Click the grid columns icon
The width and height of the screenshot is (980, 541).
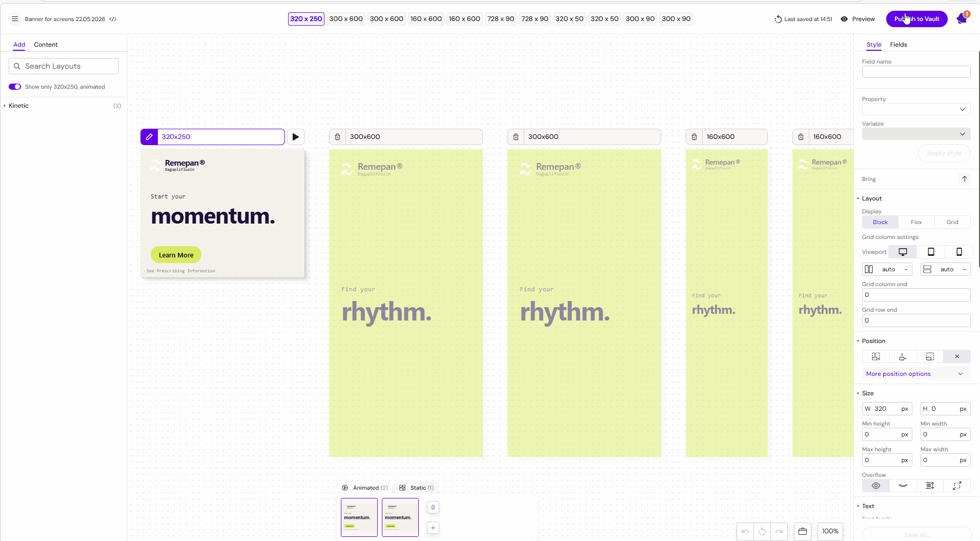pos(869,269)
